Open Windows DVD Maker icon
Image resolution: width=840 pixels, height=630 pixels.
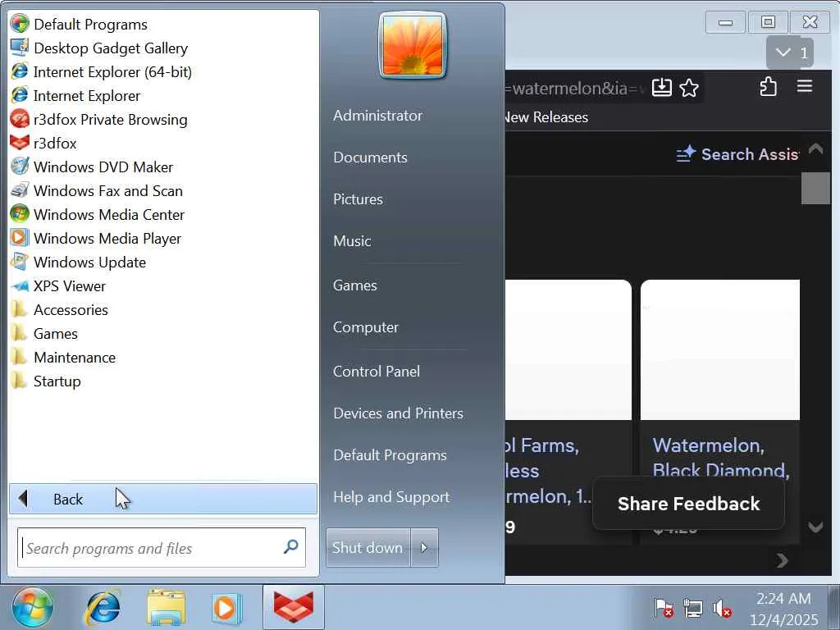[20, 167]
